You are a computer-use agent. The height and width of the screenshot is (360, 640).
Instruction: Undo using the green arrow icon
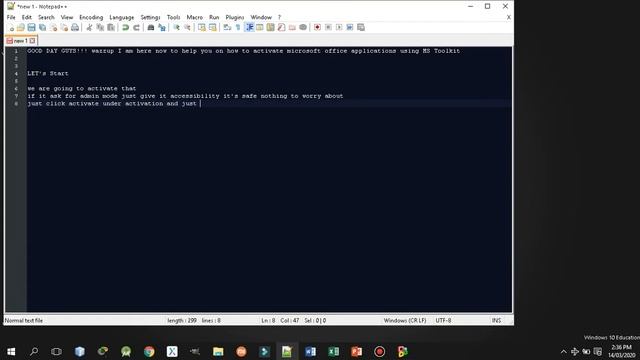click(x=125, y=27)
